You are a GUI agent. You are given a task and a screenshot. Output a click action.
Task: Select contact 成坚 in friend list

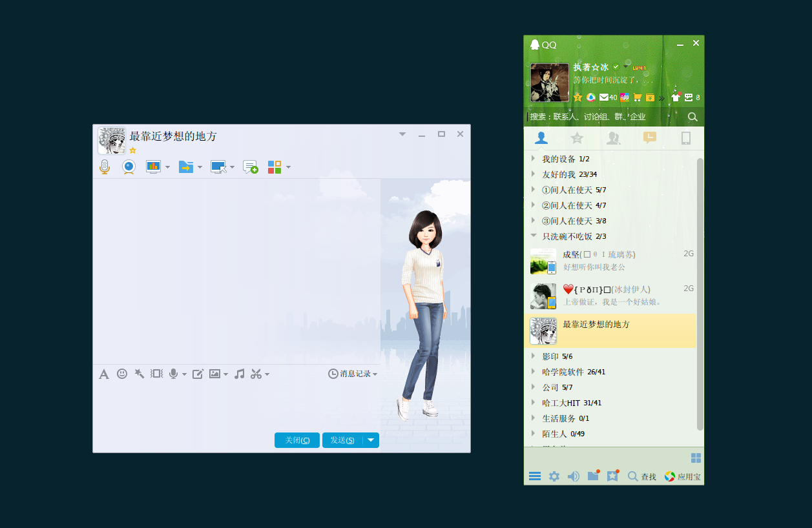(x=610, y=261)
